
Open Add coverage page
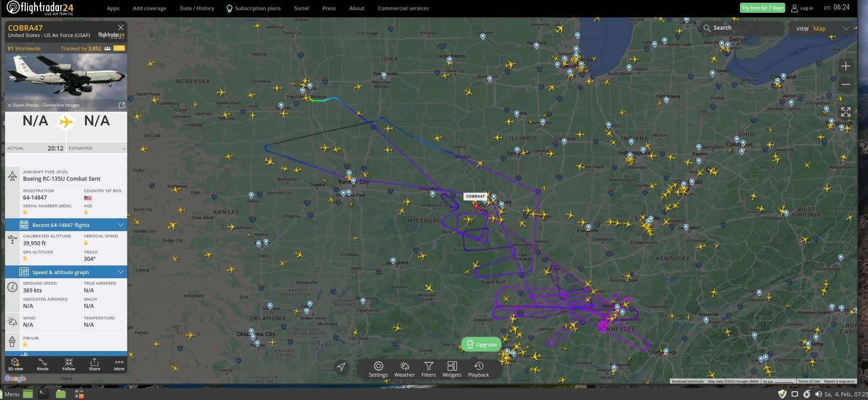pos(150,8)
